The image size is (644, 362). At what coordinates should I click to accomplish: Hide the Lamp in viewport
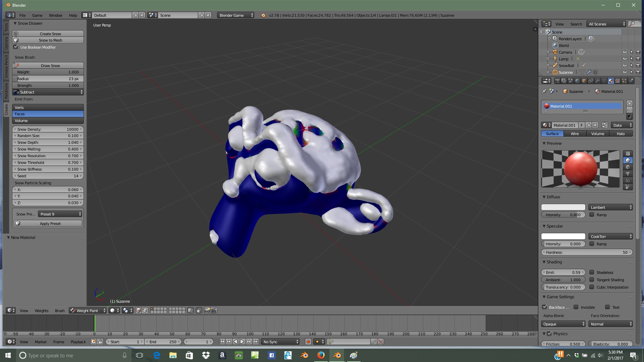pyautogui.click(x=625, y=59)
